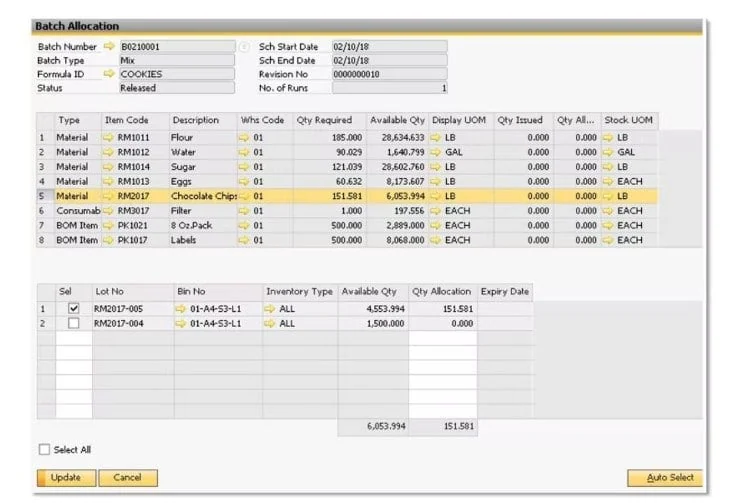Open warehouse link arrow in Filter row
Screen dimensions: 736x503
(244, 211)
